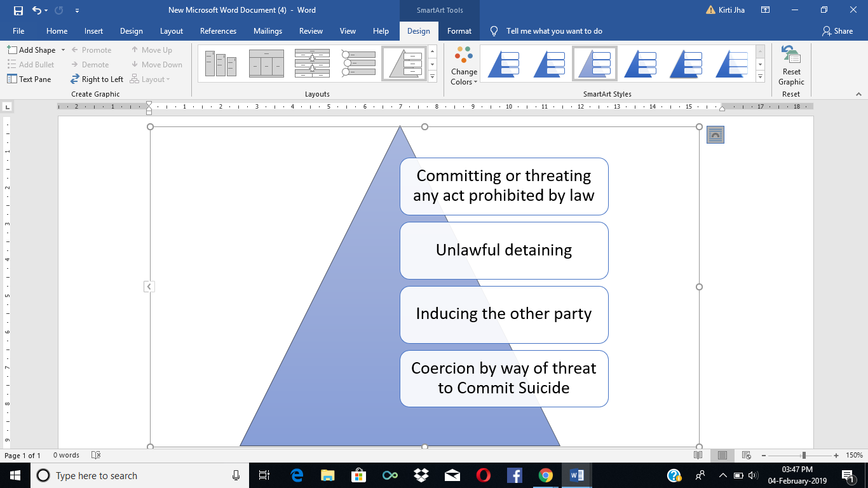Viewport: 868px width, 488px height.
Task: Toggle the Print Layout view button
Action: coord(722,455)
